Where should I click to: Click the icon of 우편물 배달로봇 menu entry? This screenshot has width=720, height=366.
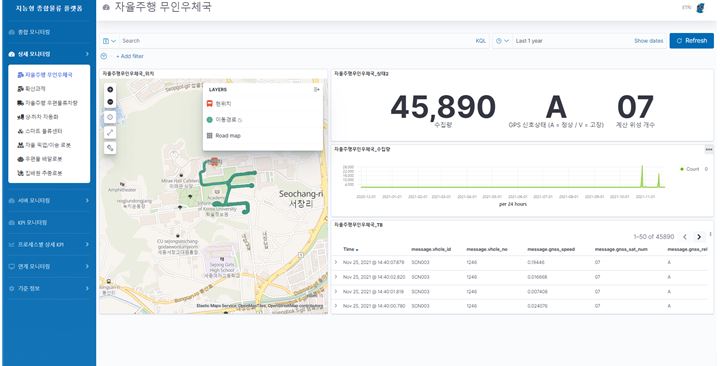pos(20,159)
